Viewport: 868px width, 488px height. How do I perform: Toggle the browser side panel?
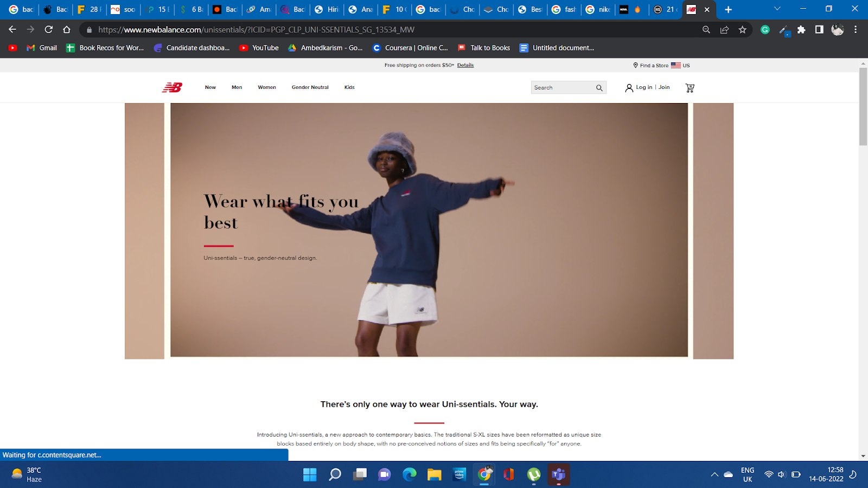819,30
